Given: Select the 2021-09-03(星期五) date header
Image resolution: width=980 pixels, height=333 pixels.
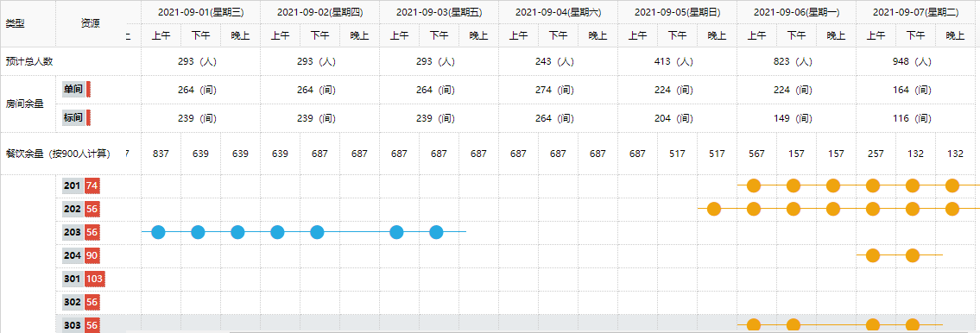Looking at the screenshot, I should pos(439,12).
